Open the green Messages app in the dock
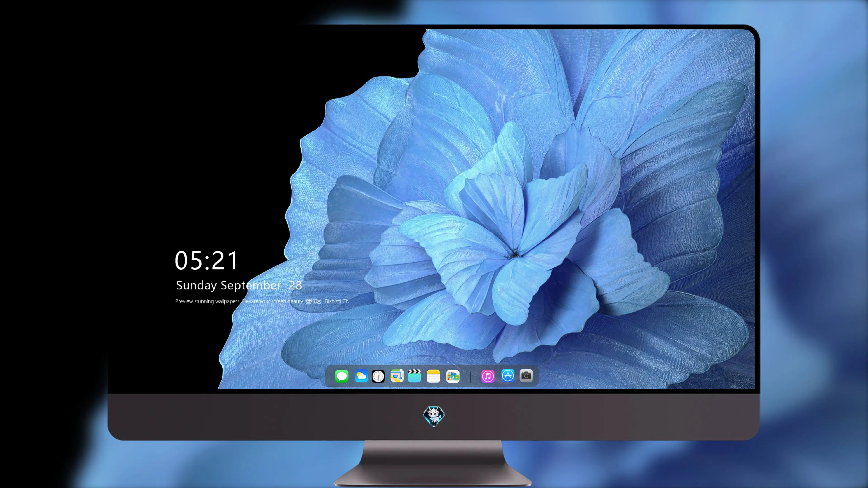 point(342,376)
